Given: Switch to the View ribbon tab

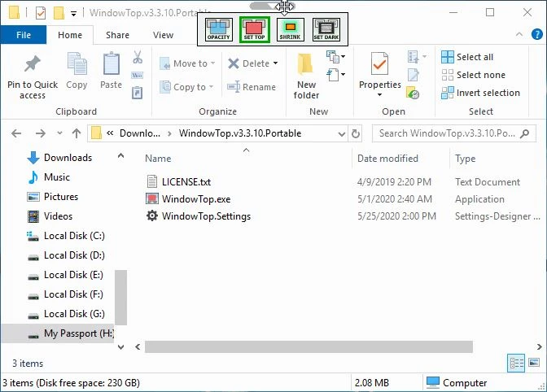Looking at the screenshot, I should [x=163, y=35].
